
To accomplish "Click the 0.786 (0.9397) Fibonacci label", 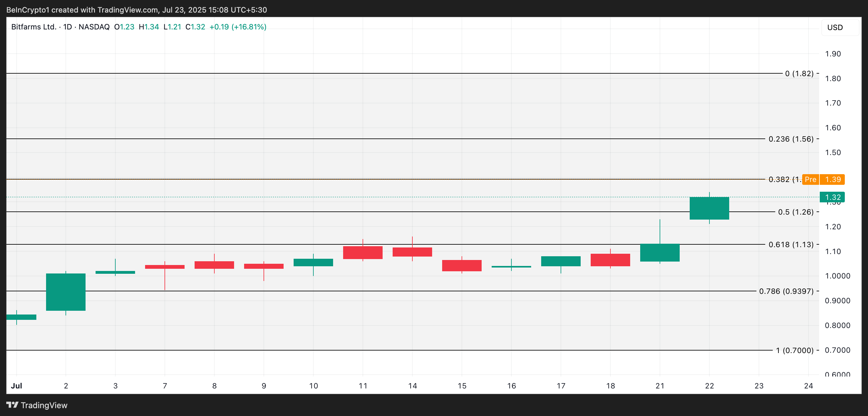I will (786, 291).
